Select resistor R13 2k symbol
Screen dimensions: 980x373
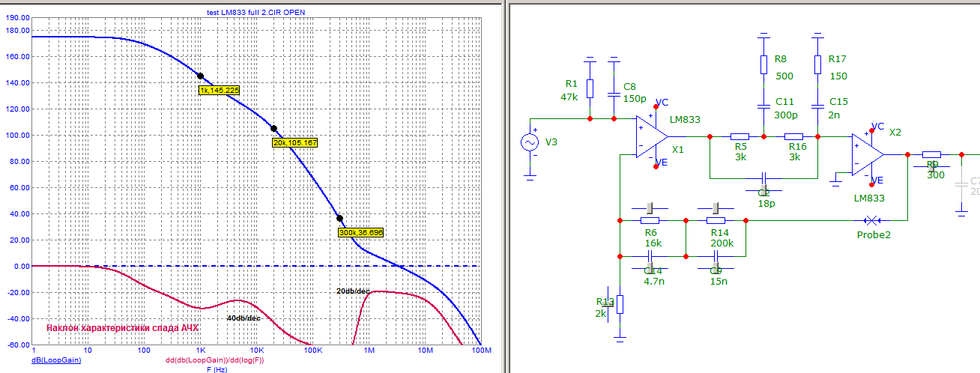620,305
